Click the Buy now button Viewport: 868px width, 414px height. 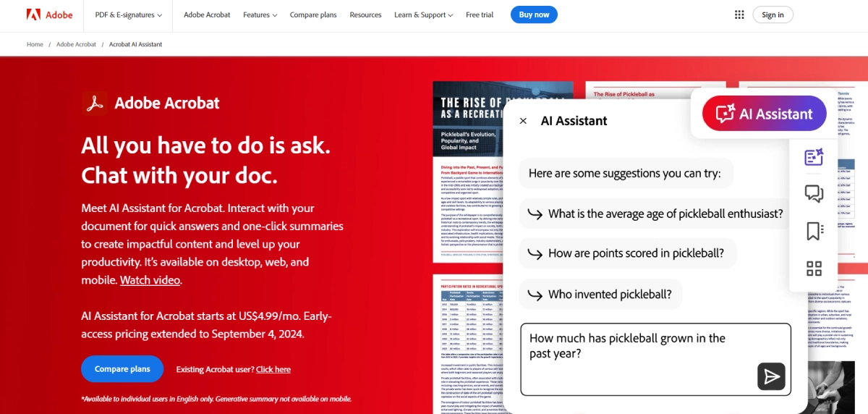click(534, 14)
